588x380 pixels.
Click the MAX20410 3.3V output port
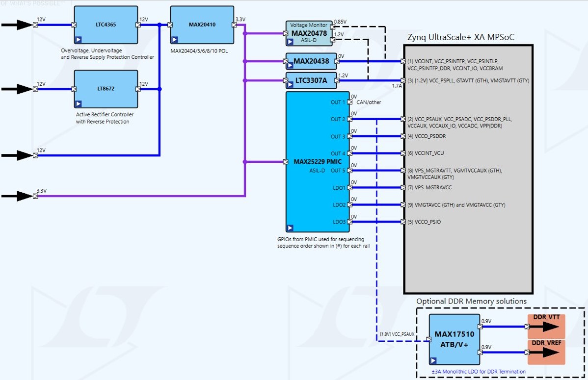click(235, 25)
